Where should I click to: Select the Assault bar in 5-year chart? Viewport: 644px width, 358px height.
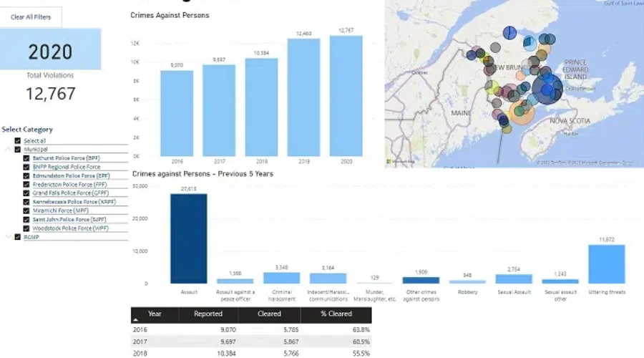(x=189, y=239)
